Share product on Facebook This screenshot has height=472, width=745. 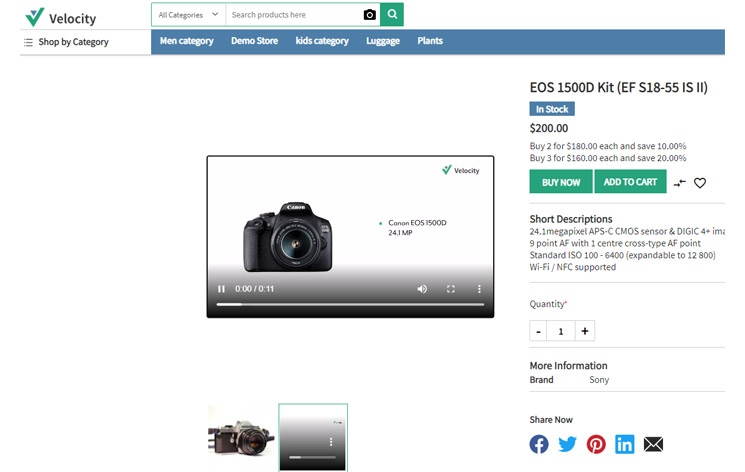pyautogui.click(x=539, y=444)
